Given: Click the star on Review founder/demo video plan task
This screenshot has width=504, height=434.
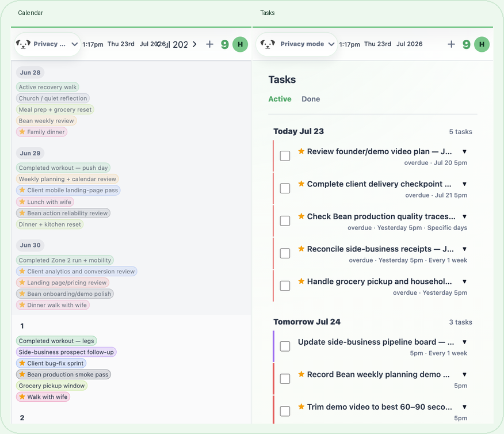Looking at the screenshot, I should point(301,151).
